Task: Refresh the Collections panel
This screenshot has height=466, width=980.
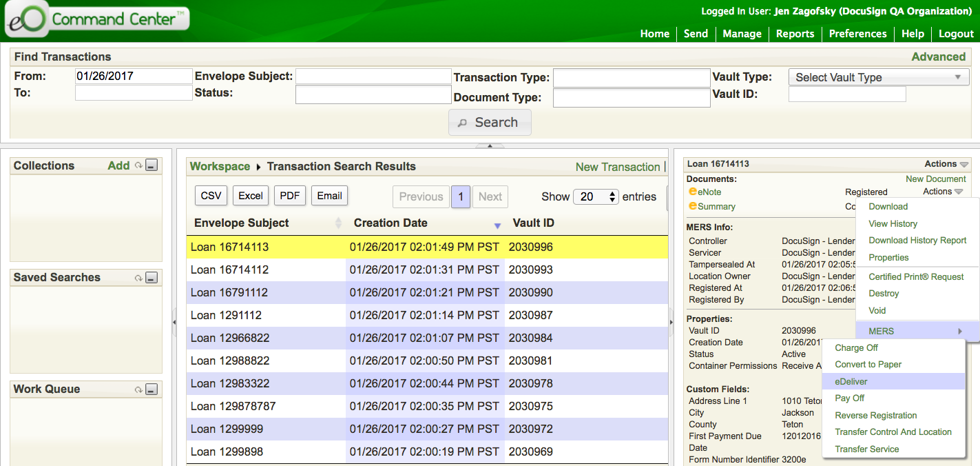Action: (x=138, y=165)
